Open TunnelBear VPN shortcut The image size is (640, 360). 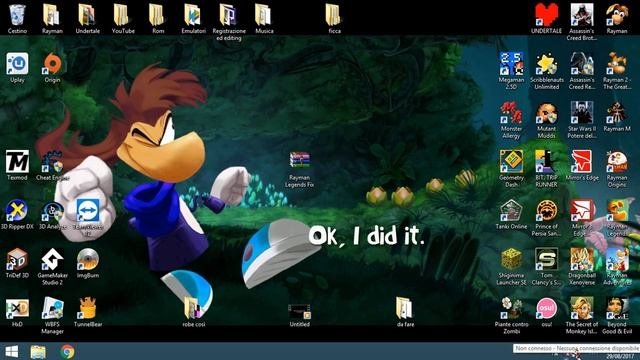click(x=88, y=309)
